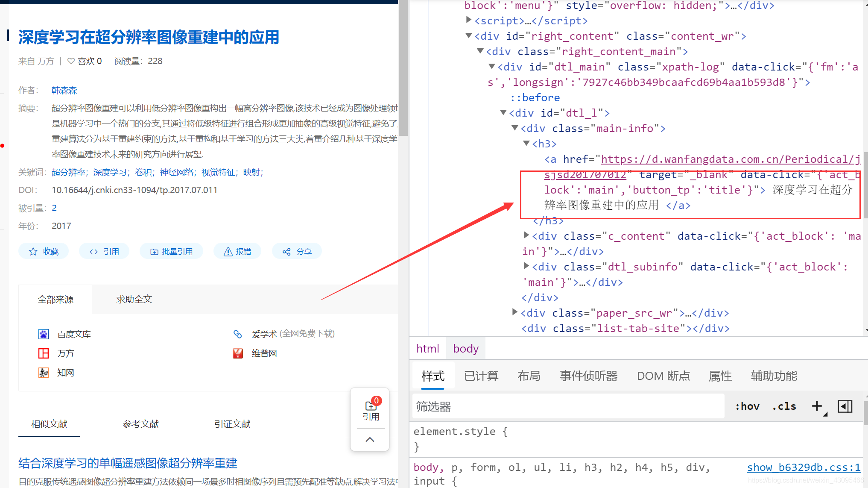Click back-to-top chevron arrow
Screen dimensions: 868x488
coord(370,439)
